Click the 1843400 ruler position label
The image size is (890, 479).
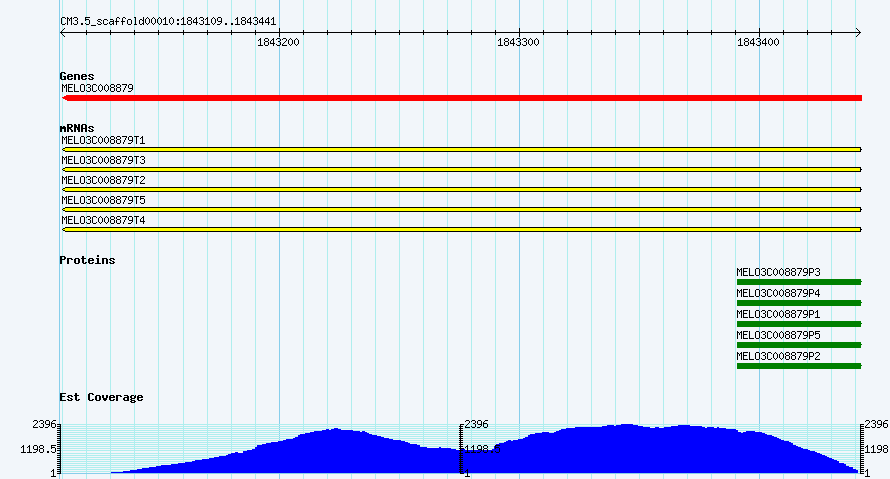(758, 43)
